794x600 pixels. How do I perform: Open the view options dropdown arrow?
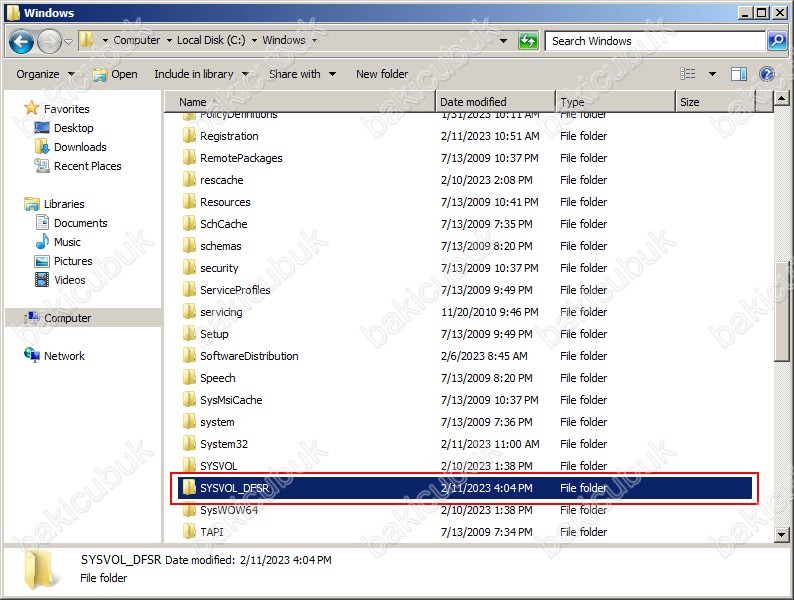712,74
